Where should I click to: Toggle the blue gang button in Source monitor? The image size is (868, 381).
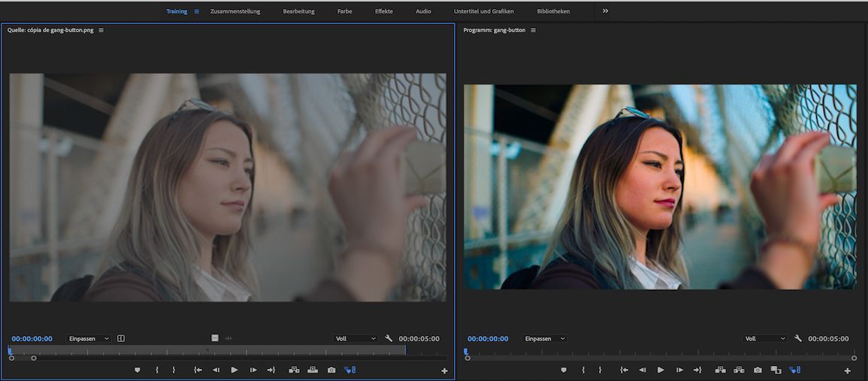350,370
